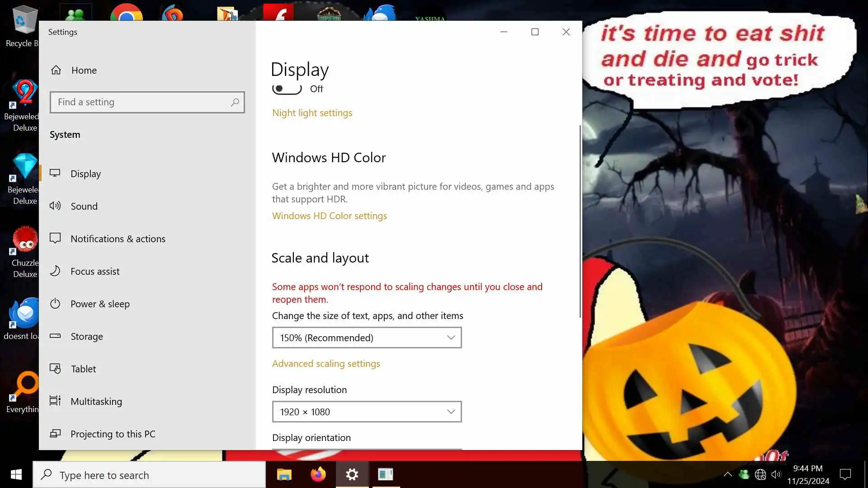868x488 pixels.
Task: Click the Tablet icon in sidebar
Action: [55, 369]
